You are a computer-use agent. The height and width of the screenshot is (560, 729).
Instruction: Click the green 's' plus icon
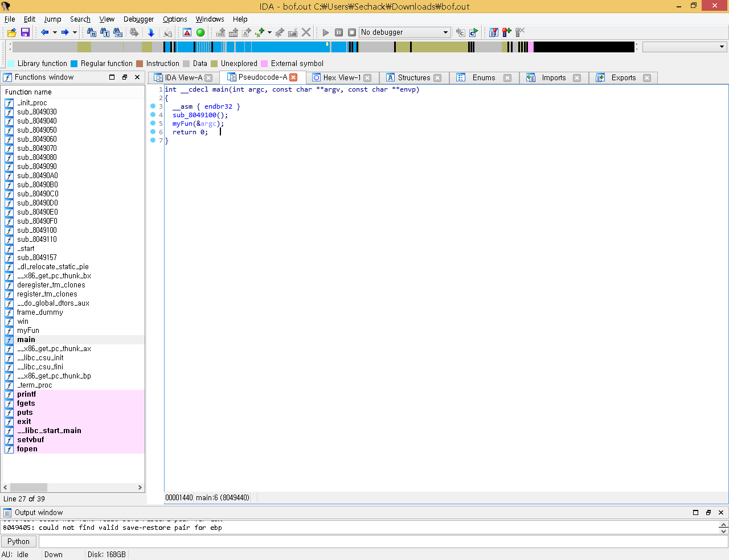(x=260, y=32)
